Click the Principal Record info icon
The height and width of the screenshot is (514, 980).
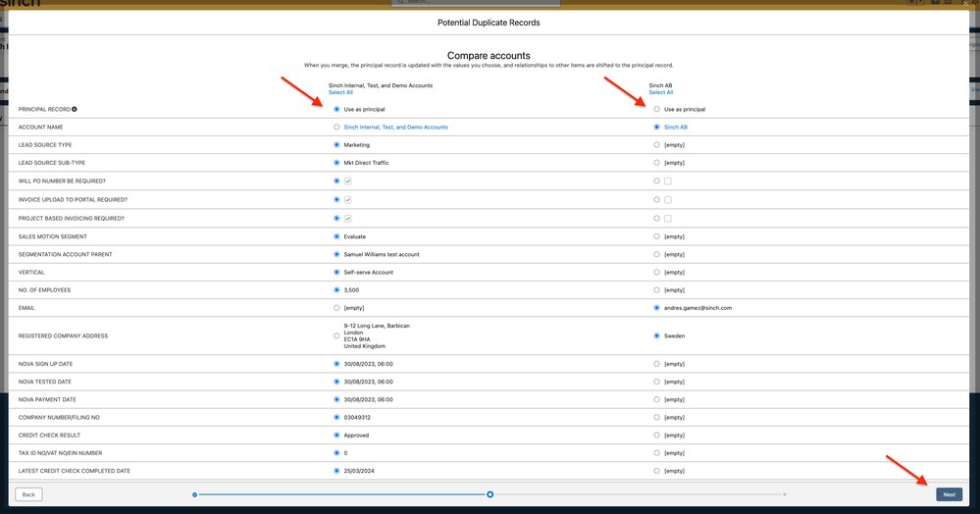75,110
